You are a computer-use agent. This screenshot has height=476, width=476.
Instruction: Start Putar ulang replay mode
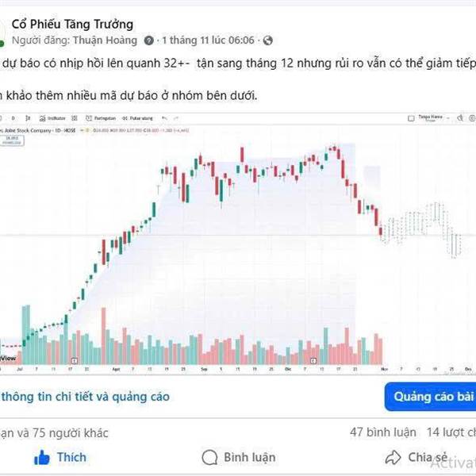(137, 118)
